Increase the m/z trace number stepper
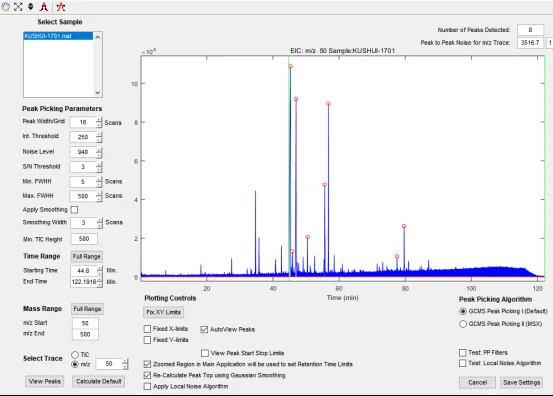553x396 pixels. 125,361
